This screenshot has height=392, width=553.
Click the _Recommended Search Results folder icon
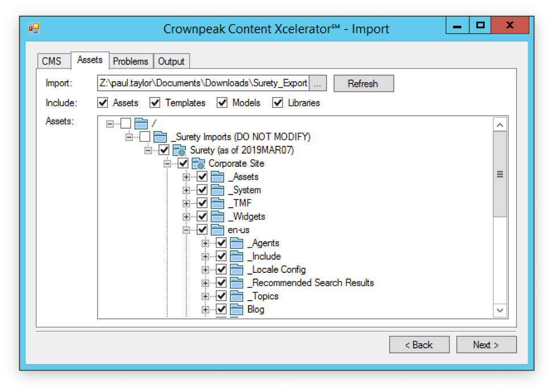pyautogui.click(x=236, y=283)
